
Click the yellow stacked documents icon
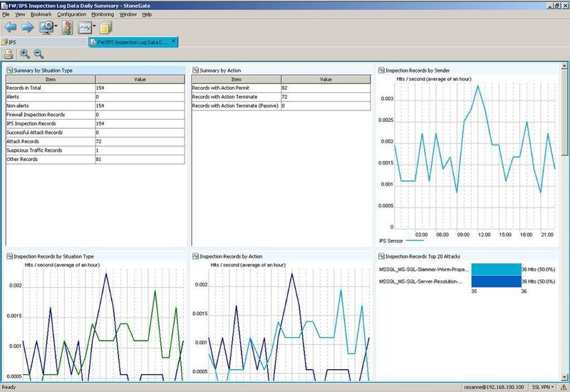105,28
